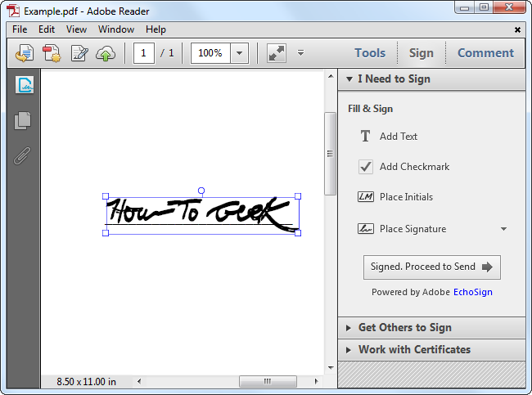Click the horizontal scroll left arrow
This screenshot has width=532, height=395.
pyautogui.click(x=139, y=381)
